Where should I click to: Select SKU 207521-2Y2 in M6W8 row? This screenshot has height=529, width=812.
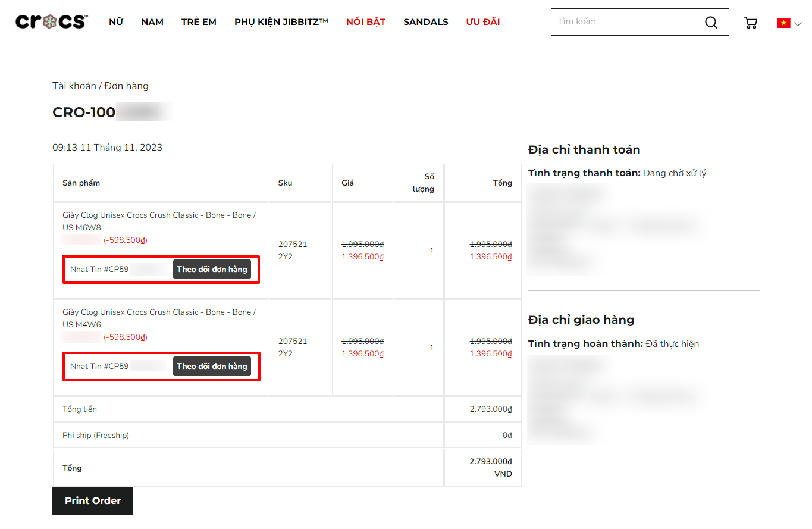click(x=294, y=251)
